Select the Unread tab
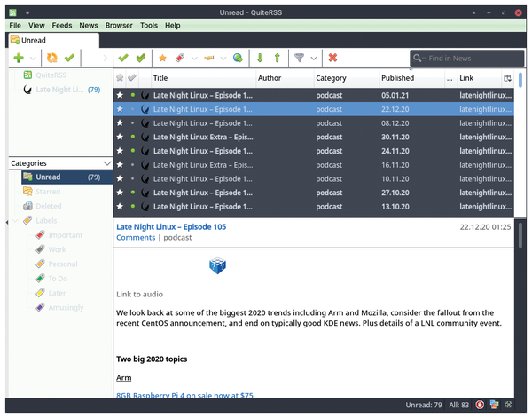 (53, 41)
